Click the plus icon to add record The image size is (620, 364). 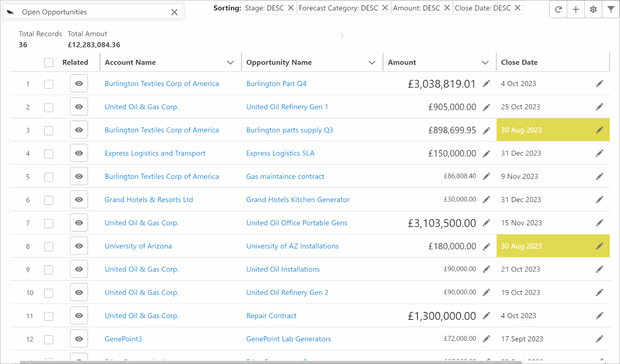click(576, 9)
